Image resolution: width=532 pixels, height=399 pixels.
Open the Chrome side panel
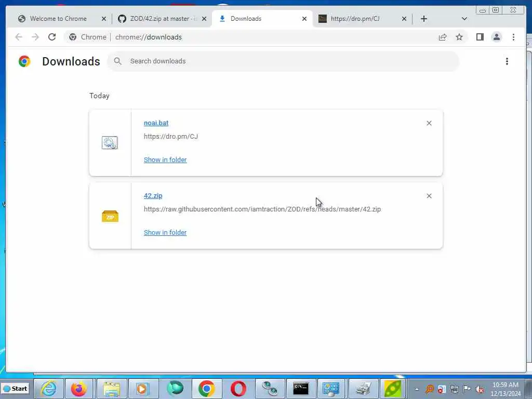pyautogui.click(x=480, y=37)
